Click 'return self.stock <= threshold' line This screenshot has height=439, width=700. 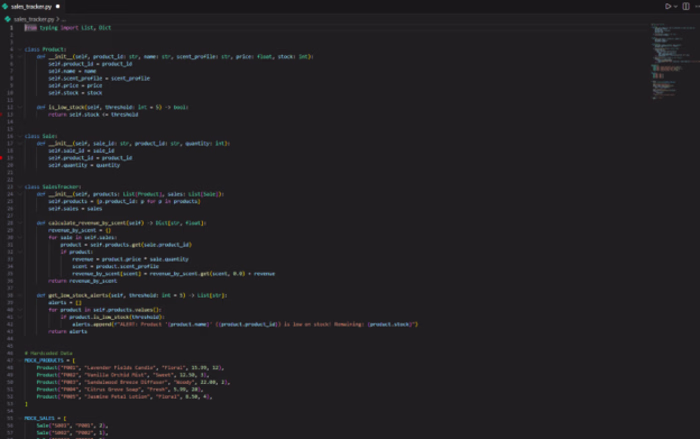[x=93, y=114]
